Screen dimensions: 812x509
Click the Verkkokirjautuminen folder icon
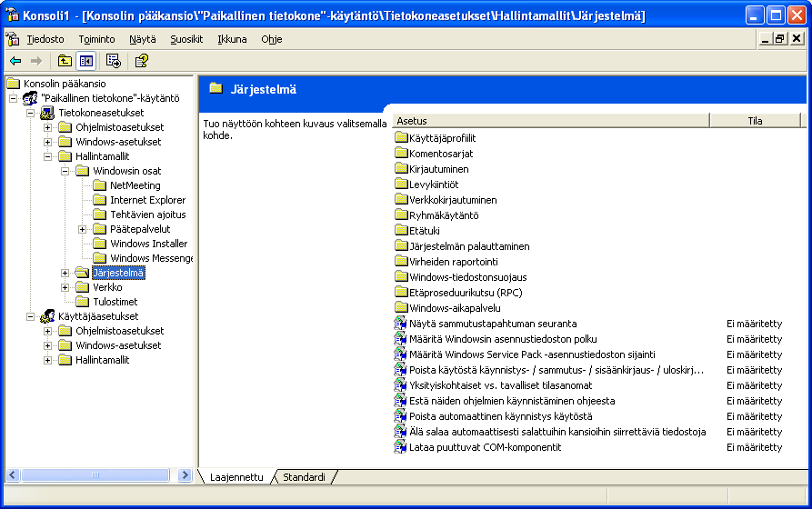tap(401, 199)
